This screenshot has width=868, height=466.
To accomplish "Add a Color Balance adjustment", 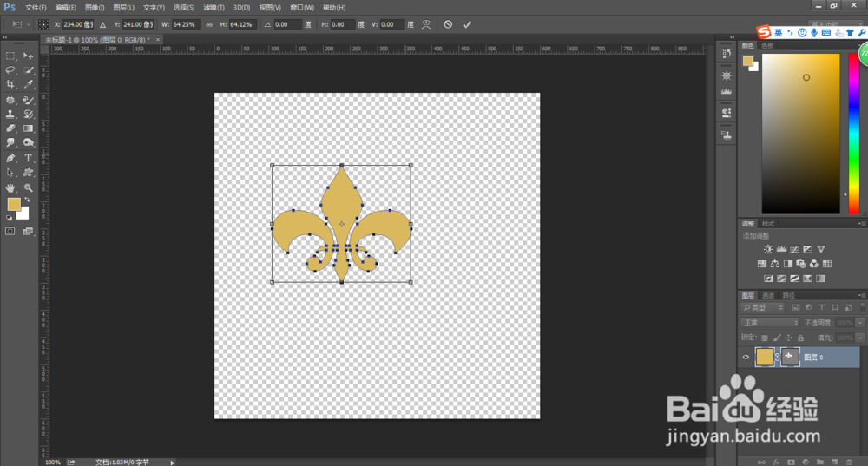I will pos(775,264).
